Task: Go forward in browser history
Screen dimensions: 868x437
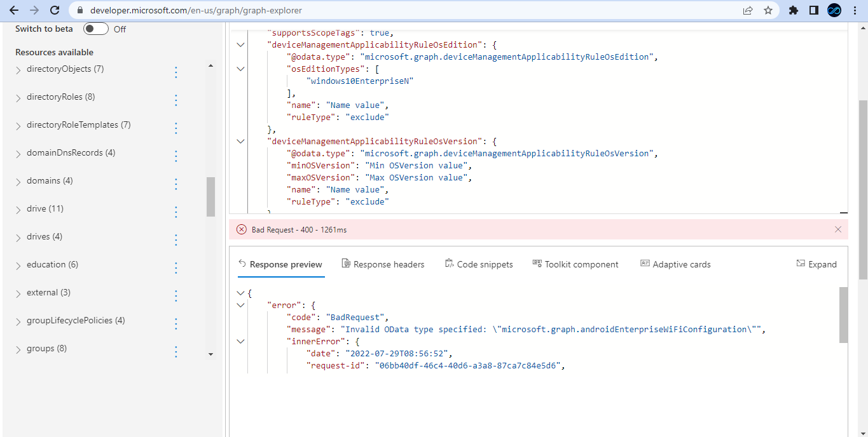Action: (x=34, y=10)
